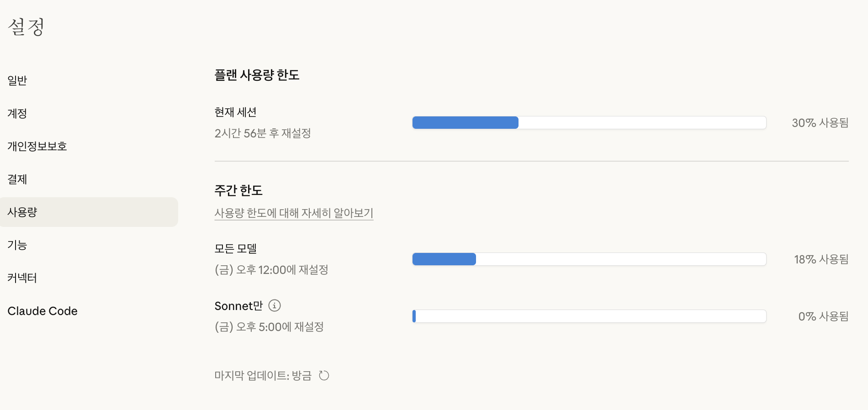Viewport: 868px width, 410px height.
Task: Click the 모든 모델 usage bar
Action: point(589,259)
